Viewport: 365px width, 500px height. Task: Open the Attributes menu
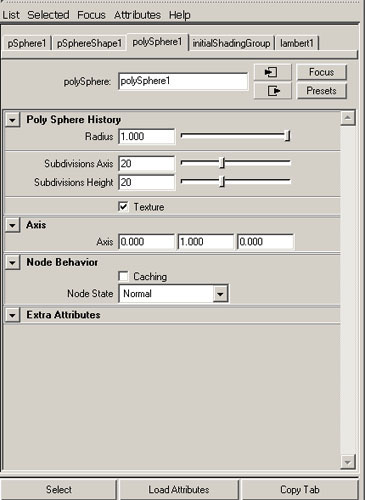point(137,15)
